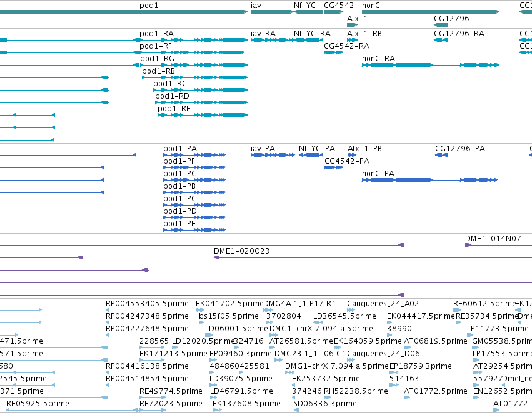Click EST AT06819.5prime

pos(408,347)
